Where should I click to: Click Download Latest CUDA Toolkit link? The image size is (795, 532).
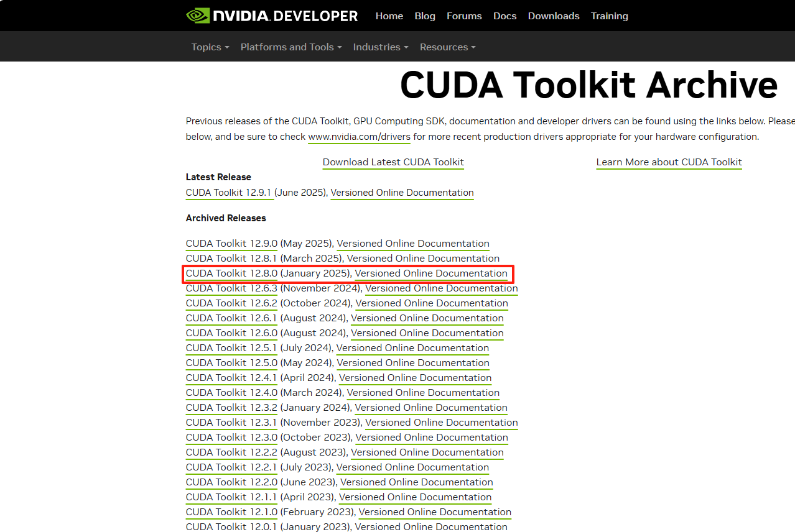click(x=393, y=162)
